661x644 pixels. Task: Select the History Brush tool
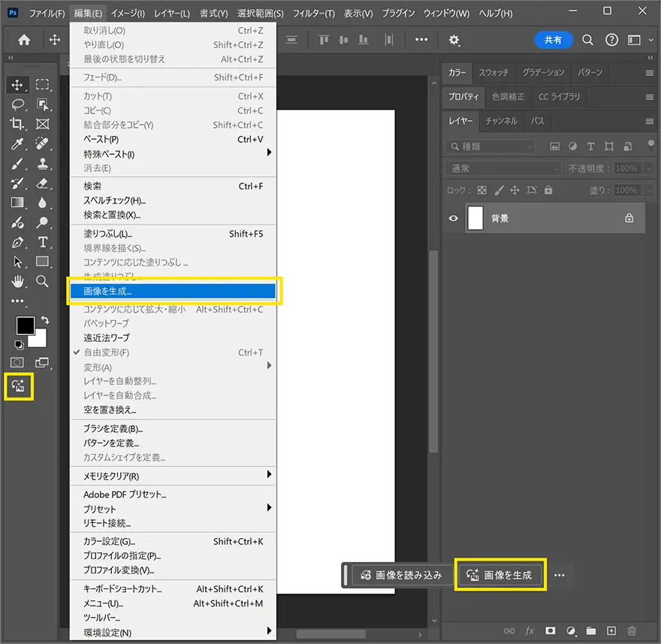[x=17, y=183]
